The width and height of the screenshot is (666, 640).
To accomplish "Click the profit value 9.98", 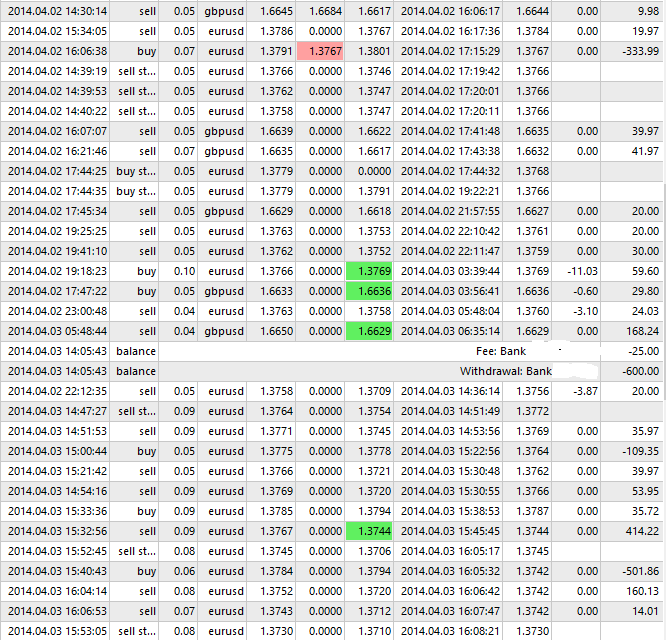I will (648, 11).
